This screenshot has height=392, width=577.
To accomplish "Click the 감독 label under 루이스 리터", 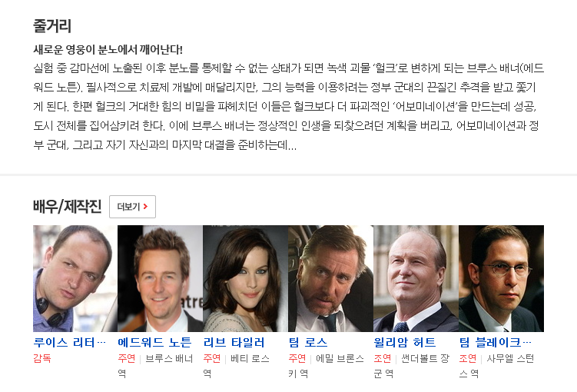I will coord(42,358).
